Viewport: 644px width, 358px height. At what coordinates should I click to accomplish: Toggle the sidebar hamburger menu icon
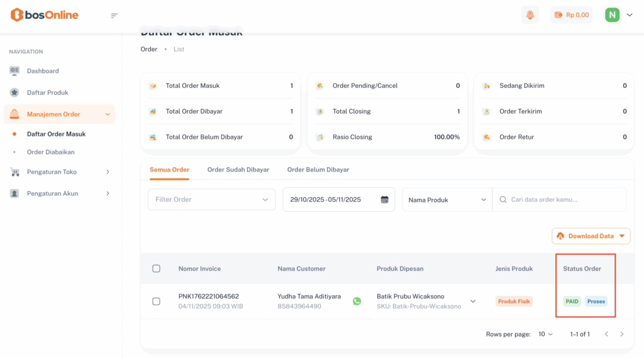pyautogui.click(x=114, y=16)
